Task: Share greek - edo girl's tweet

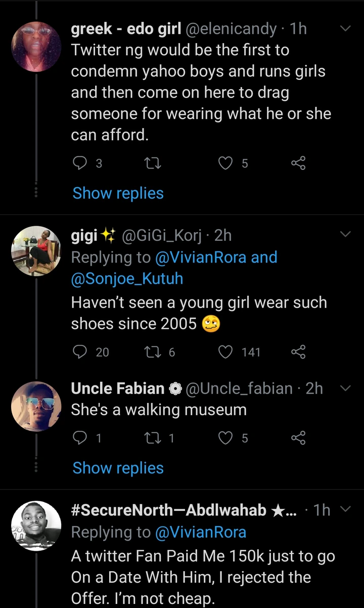Action: click(x=298, y=163)
